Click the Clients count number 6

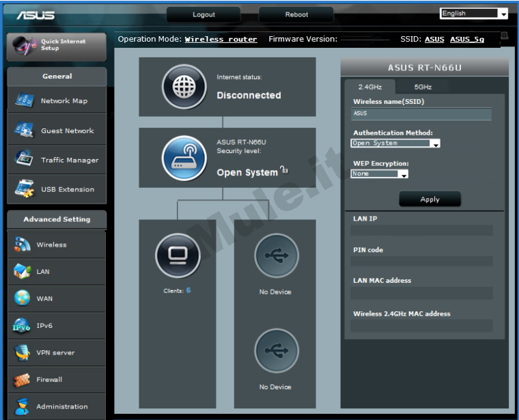[x=188, y=290]
